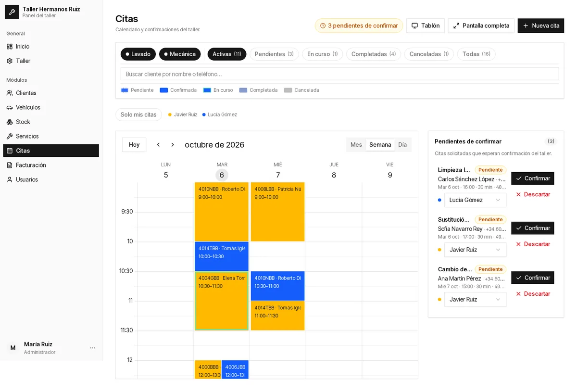Click the Completada legend swatch

coord(243,90)
